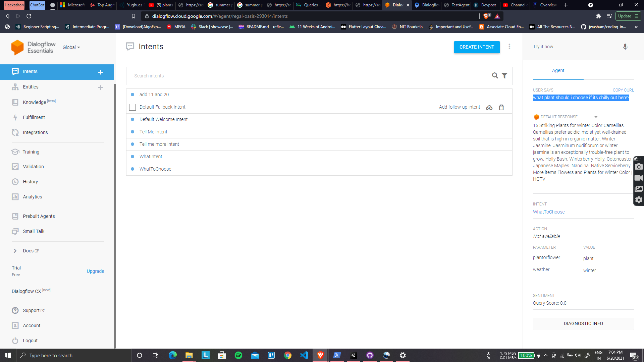Click the CREATE INTENT button
This screenshot has height=362, width=644.
(x=477, y=47)
